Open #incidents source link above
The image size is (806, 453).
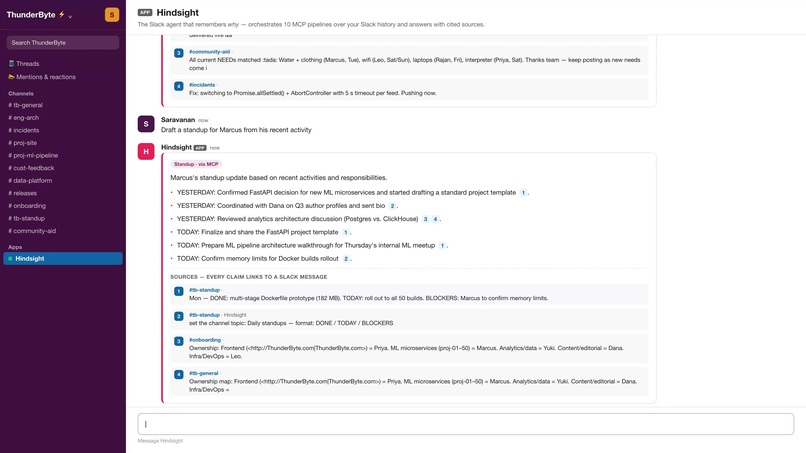click(x=202, y=85)
